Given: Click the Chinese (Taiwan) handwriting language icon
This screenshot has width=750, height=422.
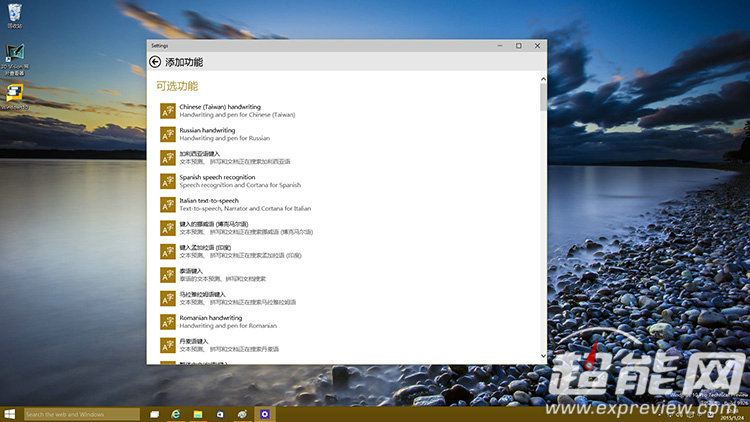Looking at the screenshot, I should click(168, 110).
